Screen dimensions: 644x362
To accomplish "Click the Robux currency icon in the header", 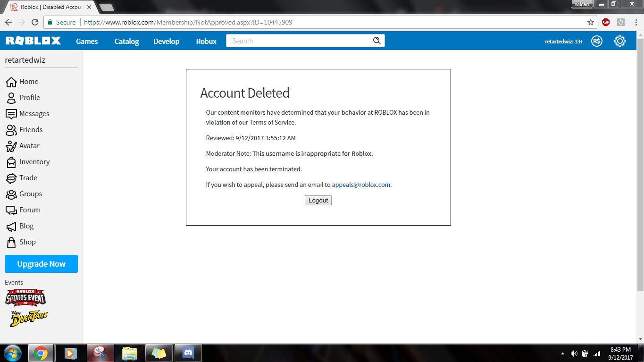I will coord(597,41).
